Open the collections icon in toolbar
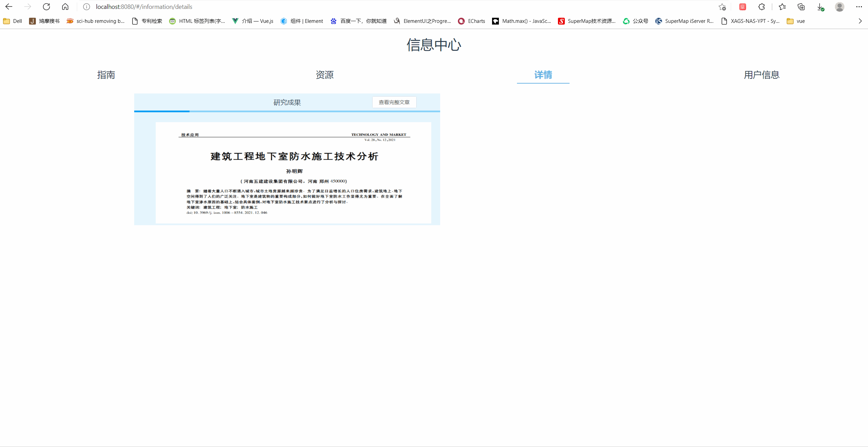Image resolution: width=868 pixels, height=447 pixels. click(801, 7)
